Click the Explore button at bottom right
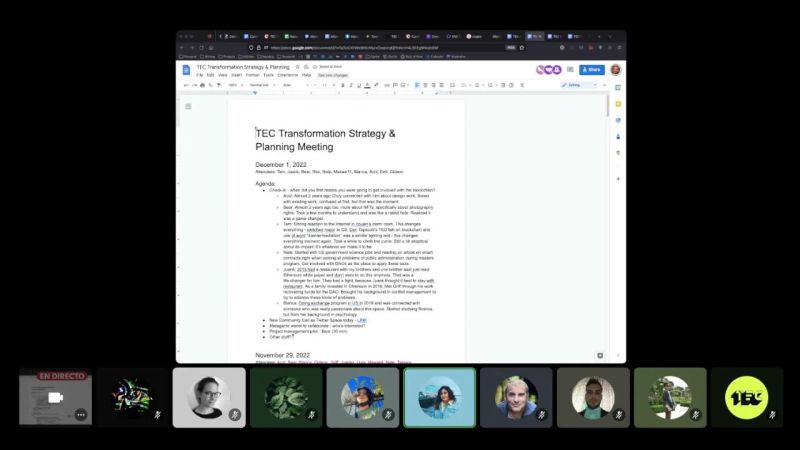The height and width of the screenshot is (450, 800). pyautogui.click(x=600, y=355)
